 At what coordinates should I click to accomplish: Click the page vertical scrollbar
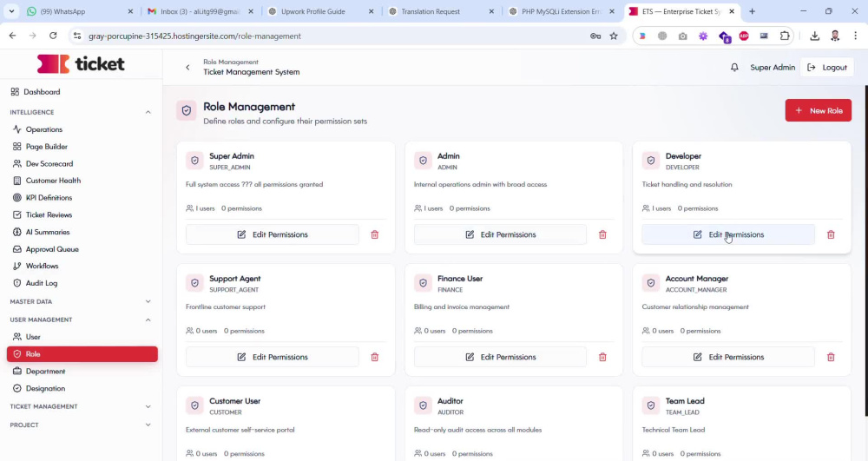tap(865, 250)
